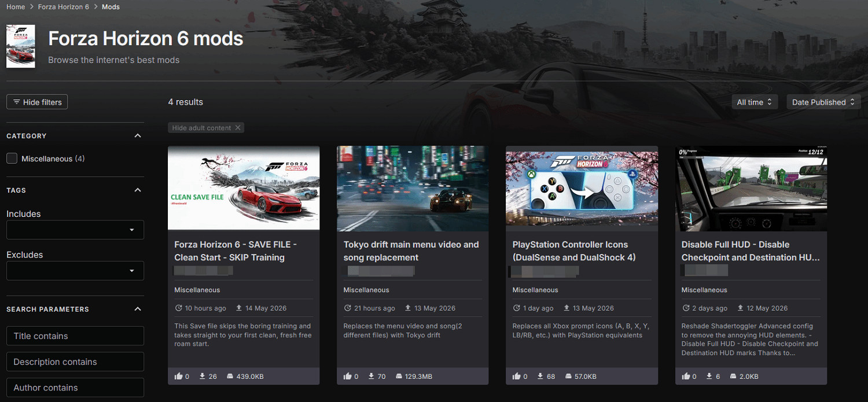Click upload icon beside 12 May 2026
This screenshot has height=402, width=868.
(740, 308)
